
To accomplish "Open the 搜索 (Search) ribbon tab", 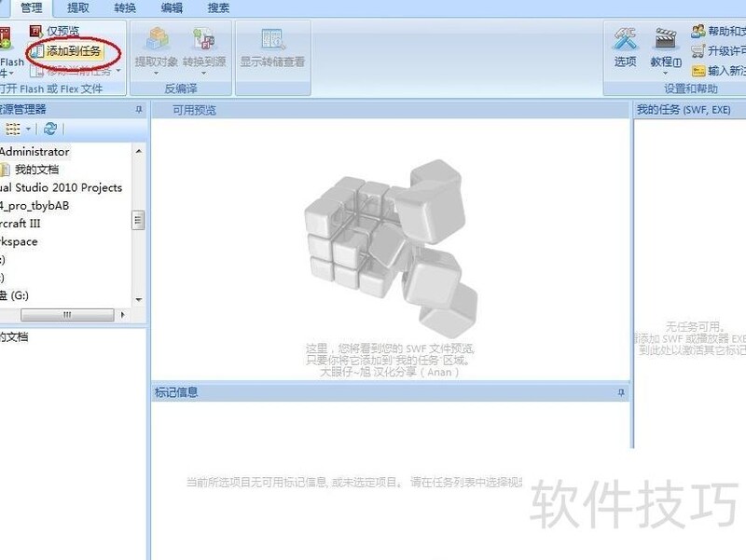I will (218, 7).
